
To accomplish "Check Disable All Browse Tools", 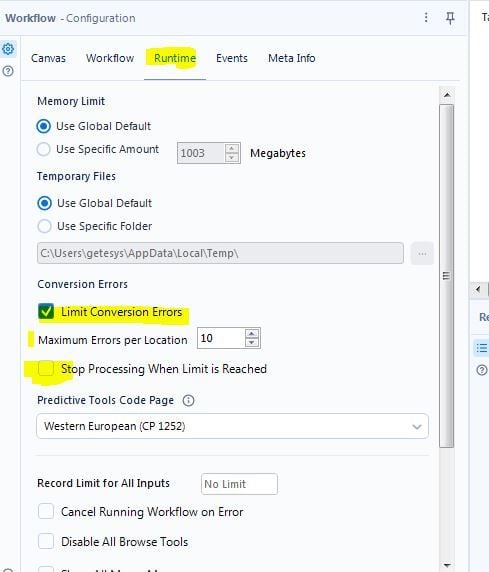I will click(x=46, y=541).
